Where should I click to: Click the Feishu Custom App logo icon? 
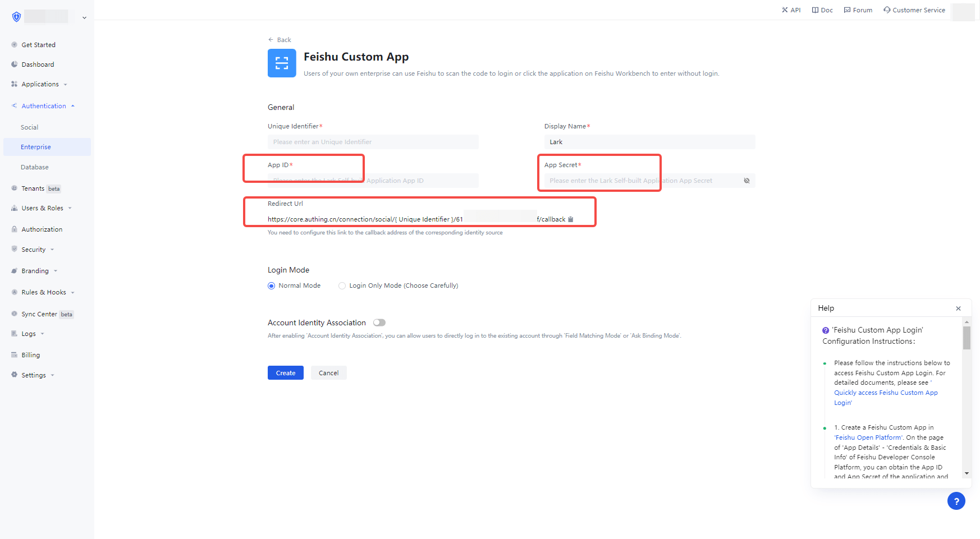point(282,63)
